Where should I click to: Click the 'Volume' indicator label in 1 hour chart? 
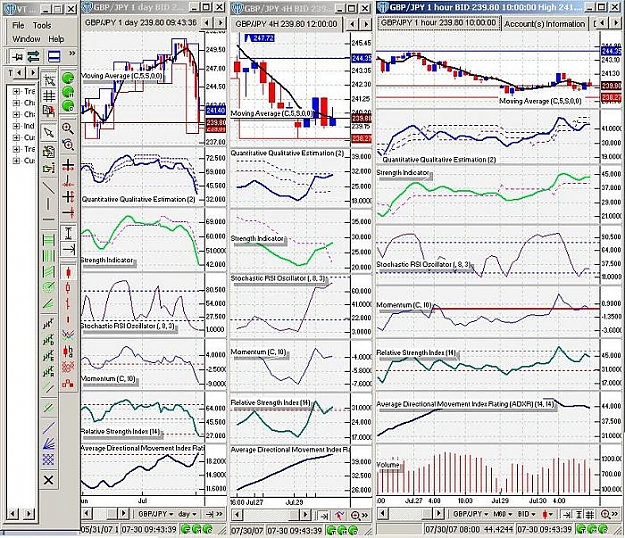coord(388,465)
